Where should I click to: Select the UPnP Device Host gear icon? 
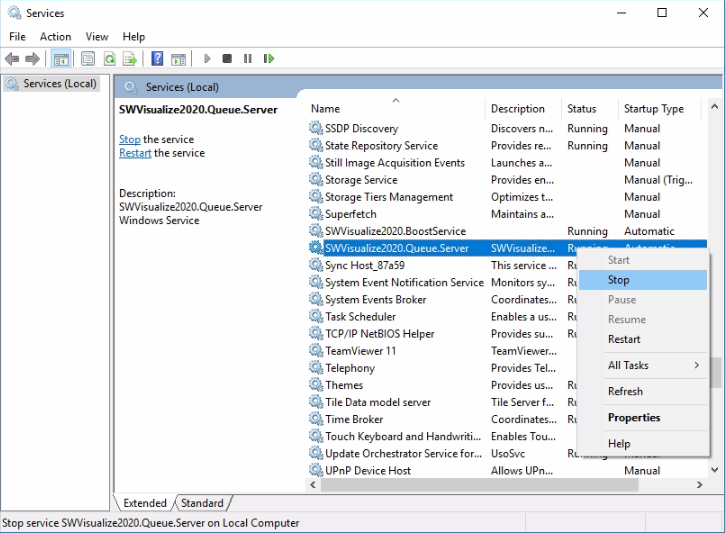tap(316, 470)
